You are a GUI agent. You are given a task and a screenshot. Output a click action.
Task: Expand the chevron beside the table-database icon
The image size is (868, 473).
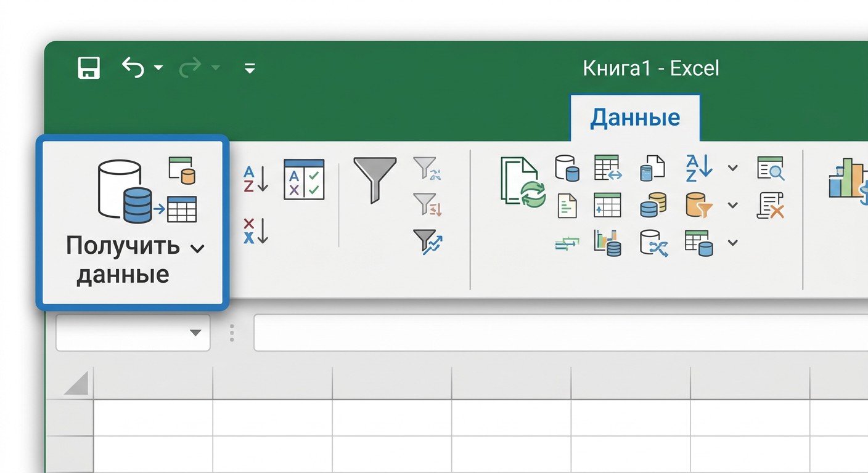point(732,243)
